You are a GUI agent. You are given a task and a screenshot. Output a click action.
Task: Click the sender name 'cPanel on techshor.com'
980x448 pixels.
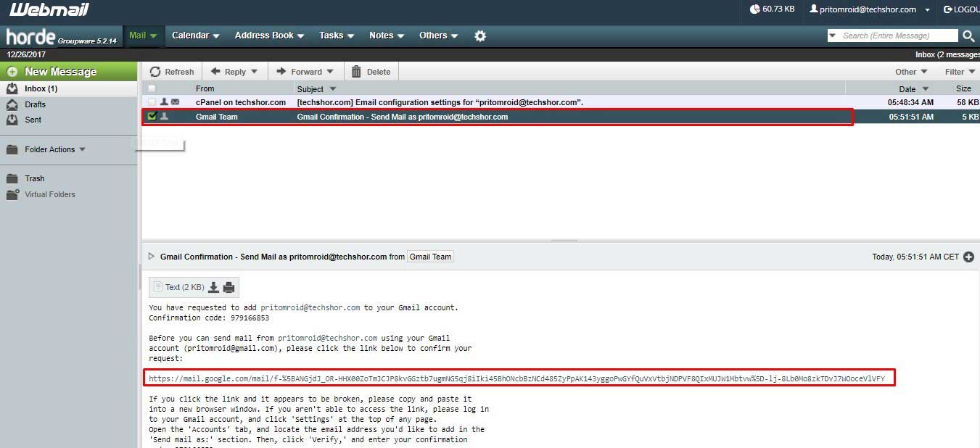[241, 102]
